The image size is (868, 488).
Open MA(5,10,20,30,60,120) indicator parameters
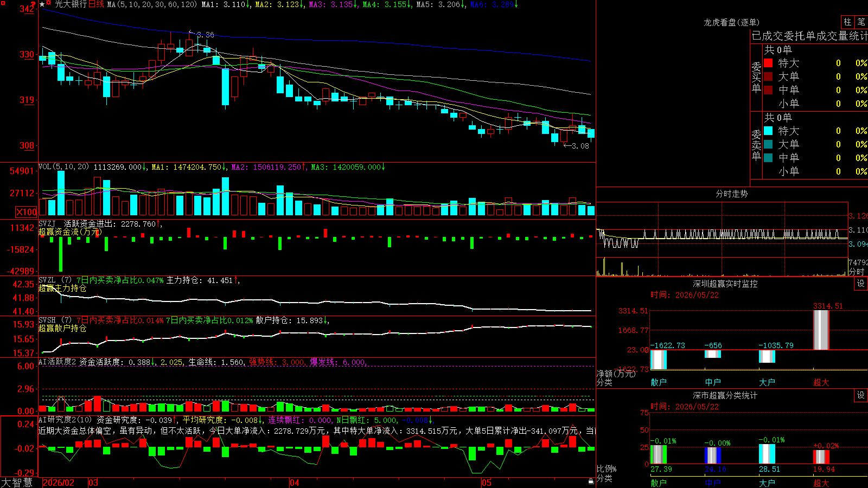(x=152, y=4)
